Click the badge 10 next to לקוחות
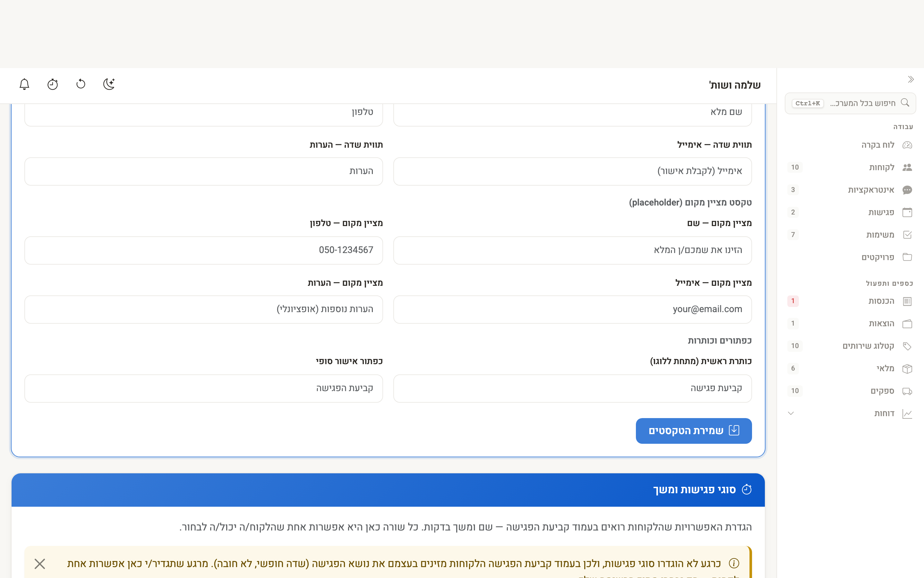 coord(795,167)
